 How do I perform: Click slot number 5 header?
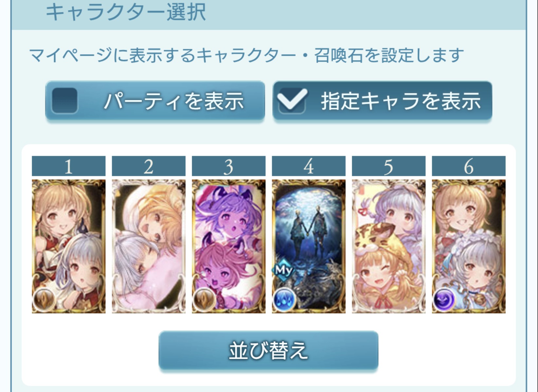click(389, 166)
